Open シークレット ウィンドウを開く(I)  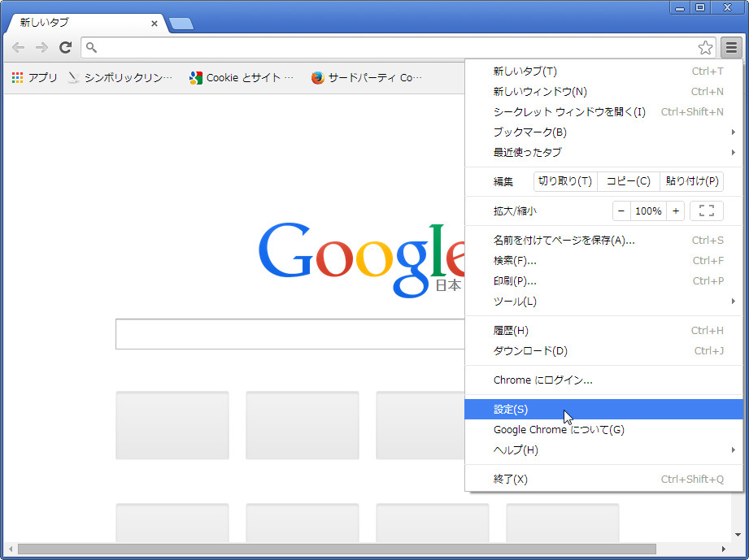click(x=603, y=111)
